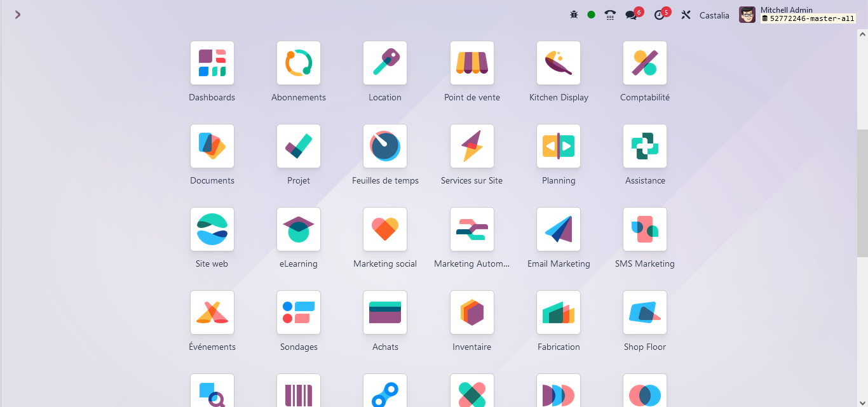This screenshot has width=868, height=407.
Task: Open the softphone dialer icon
Action: pyautogui.click(x=609, y=14)
